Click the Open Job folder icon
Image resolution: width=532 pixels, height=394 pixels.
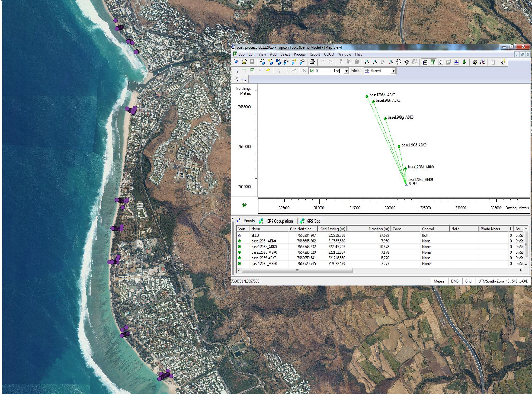tap(244, 62)
